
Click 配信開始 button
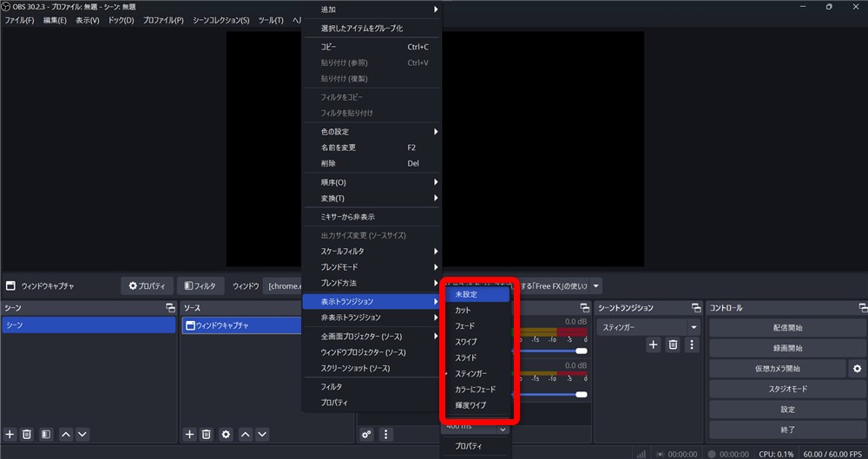coord(787,328)
